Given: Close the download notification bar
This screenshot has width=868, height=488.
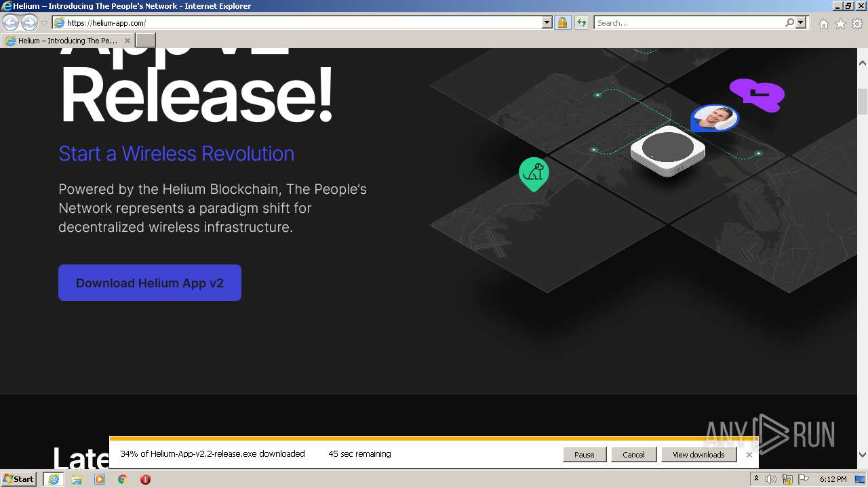Looking at the screenshot, I should coord(749,455).
